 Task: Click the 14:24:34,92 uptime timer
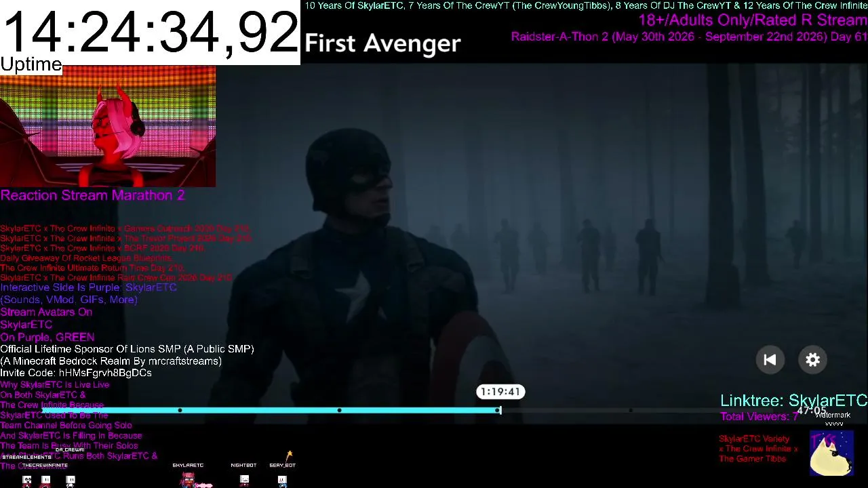coord(150,32)
